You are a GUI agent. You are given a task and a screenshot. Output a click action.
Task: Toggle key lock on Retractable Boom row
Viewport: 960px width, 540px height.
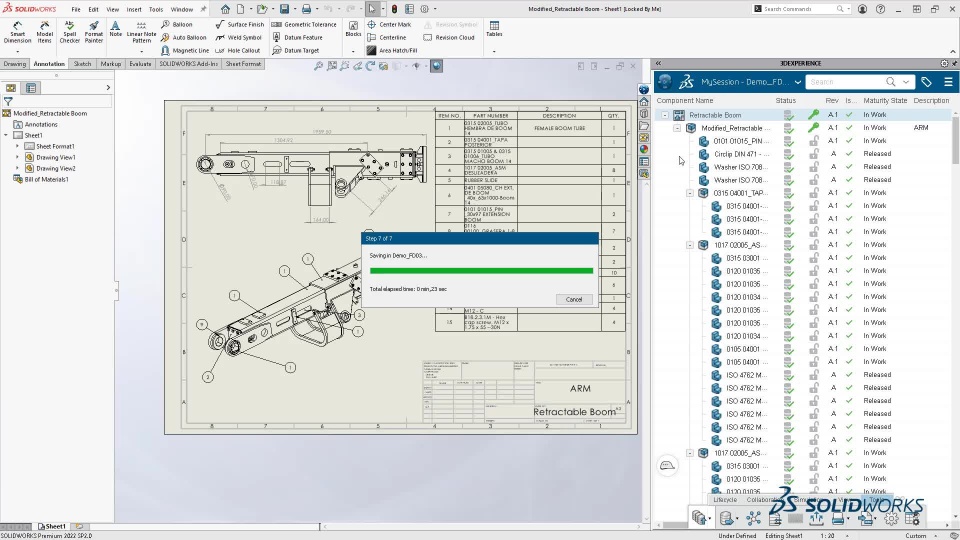(x=813, y=114)
